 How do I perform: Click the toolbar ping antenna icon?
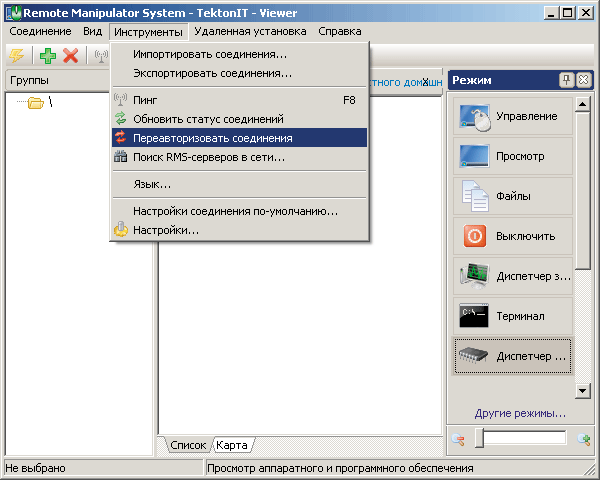[101, 56]
